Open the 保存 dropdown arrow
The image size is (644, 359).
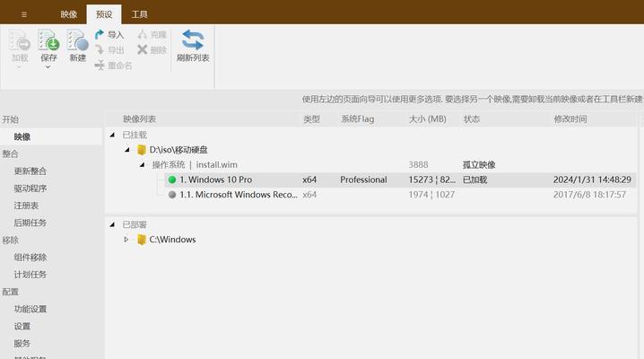pos(48,67)
